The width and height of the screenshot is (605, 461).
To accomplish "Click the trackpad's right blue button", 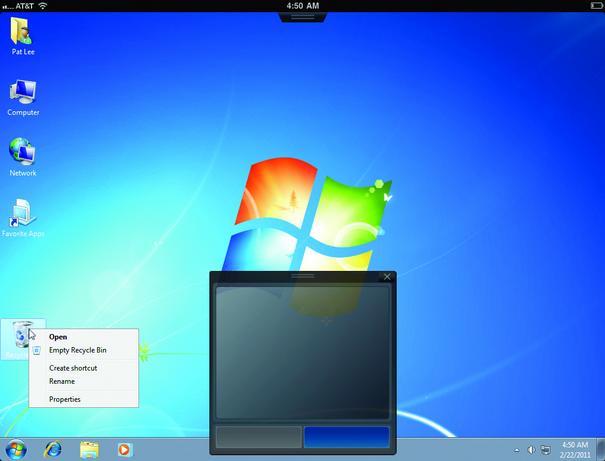I will 346,437.
